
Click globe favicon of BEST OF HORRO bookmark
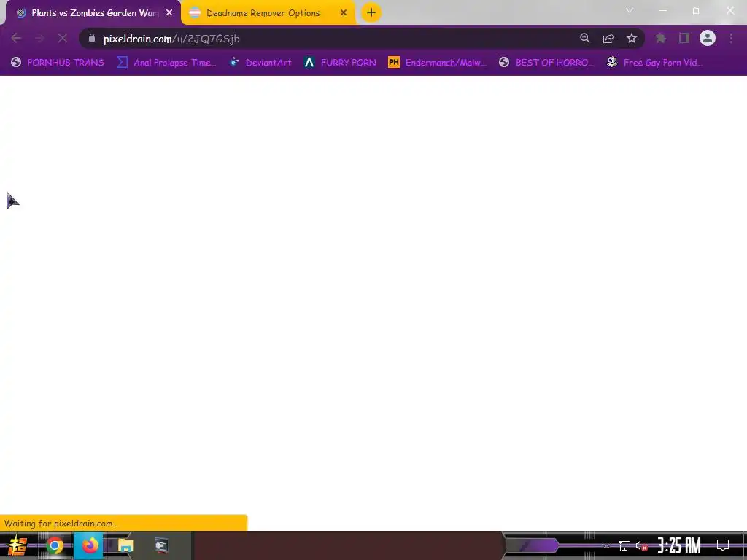504,62
